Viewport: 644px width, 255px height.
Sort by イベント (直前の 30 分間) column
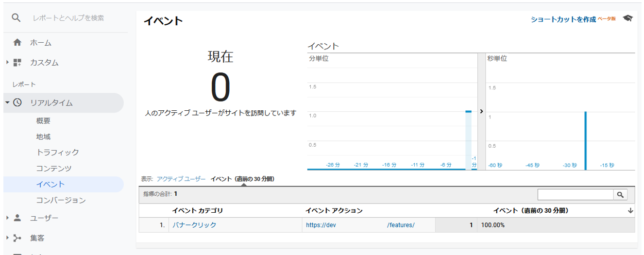530,211
